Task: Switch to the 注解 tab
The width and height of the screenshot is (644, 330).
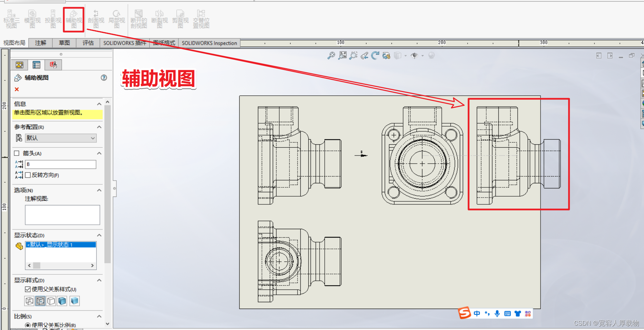Action: click(x=40, y=43)
